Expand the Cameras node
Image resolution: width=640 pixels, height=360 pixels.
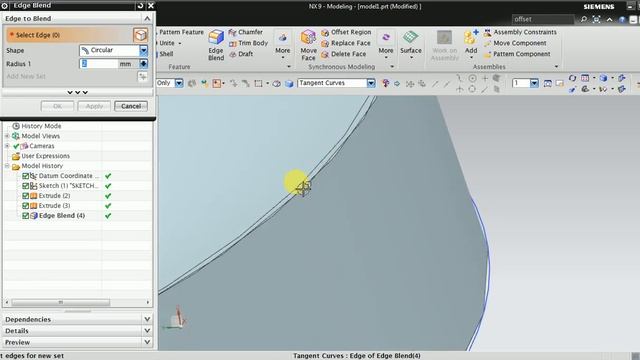point(7,146)
